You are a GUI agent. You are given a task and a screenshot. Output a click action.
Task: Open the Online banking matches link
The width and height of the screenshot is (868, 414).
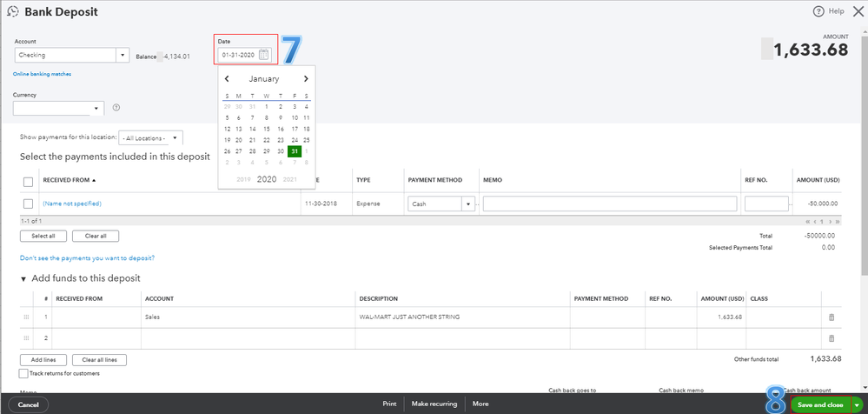42,74
